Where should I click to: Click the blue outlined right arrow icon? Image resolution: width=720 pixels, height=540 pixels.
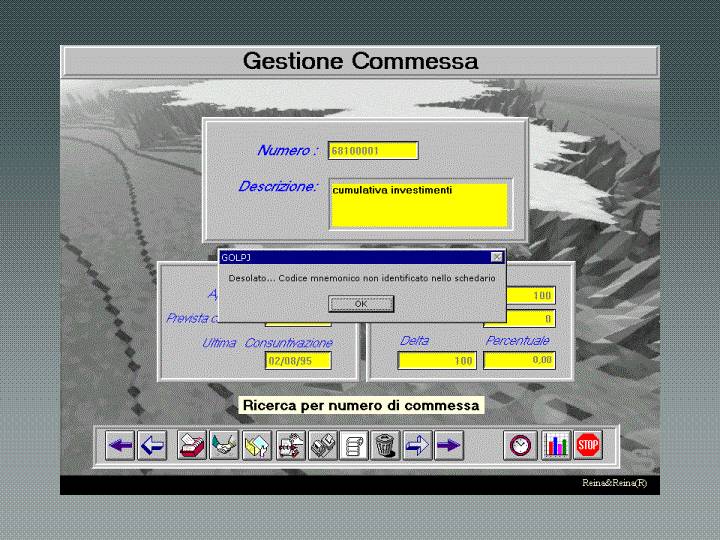[417, 446]
